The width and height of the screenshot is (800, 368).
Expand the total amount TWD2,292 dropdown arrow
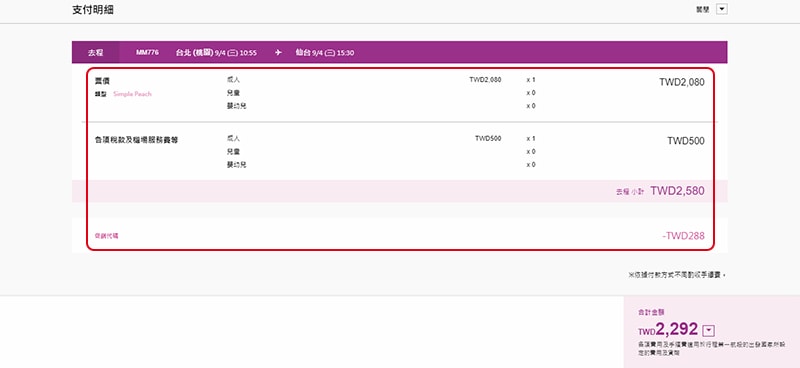(708, 331)
